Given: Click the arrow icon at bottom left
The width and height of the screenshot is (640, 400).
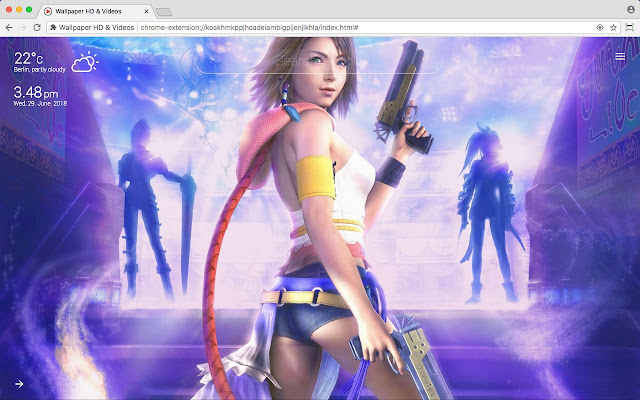Looking at the screenshot, I should [19, 384].
